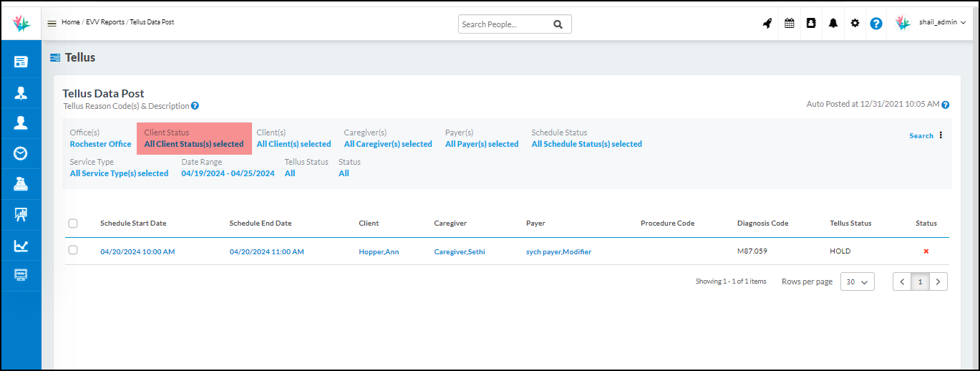
Task: Click the line chart icon in sidebar
Action: point(21,246)
